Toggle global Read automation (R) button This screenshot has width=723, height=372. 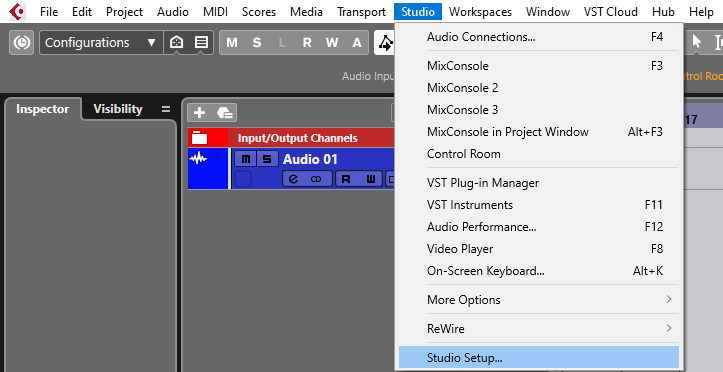[307, 43]
